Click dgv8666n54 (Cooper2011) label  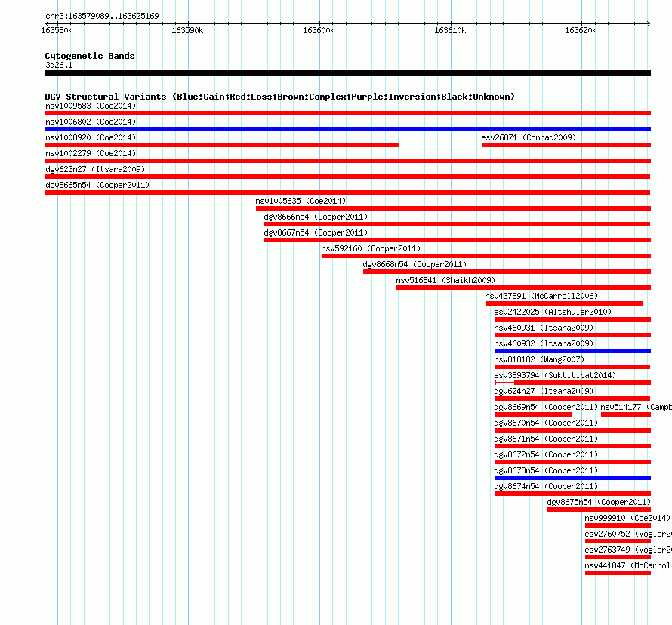pyautogui.click(x=316, y=217)
